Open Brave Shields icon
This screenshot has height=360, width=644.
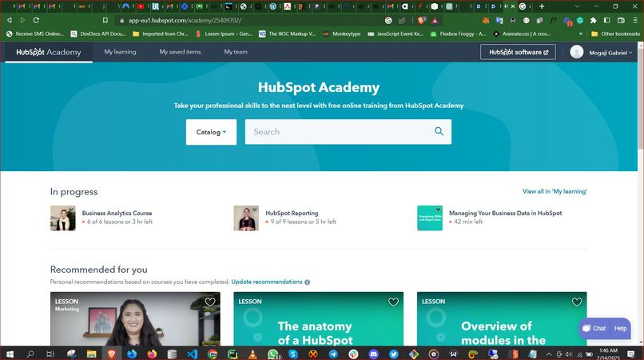coord(421,20)
